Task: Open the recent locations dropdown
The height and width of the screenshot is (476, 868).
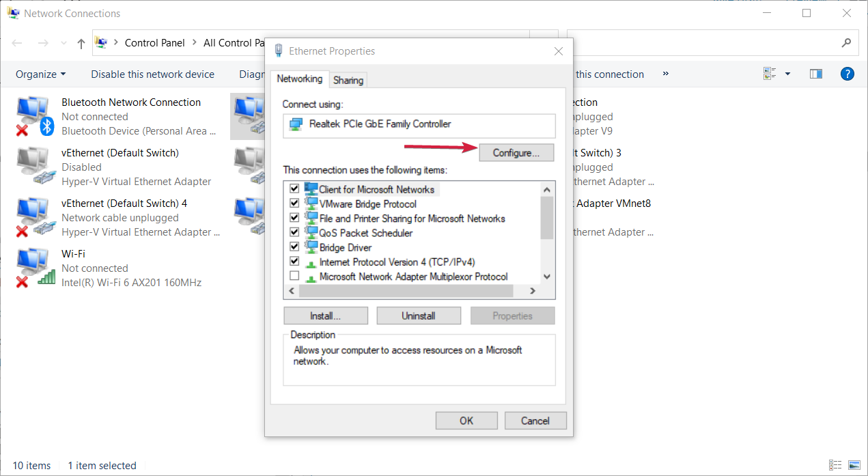Action: [x=63, y=43]
